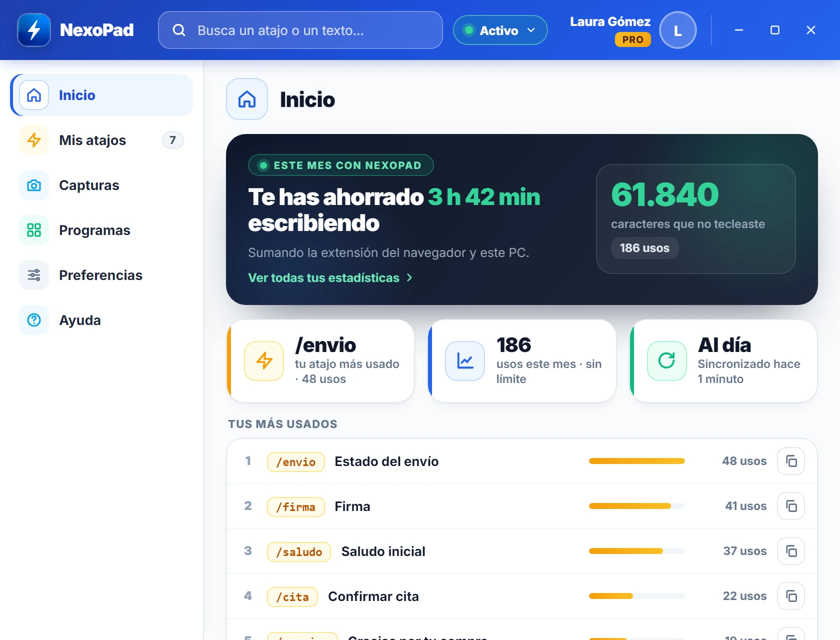Click the 186 usos pill in stats panel
The width and height of the screenshot is (840, 640).
pos(644,248)
